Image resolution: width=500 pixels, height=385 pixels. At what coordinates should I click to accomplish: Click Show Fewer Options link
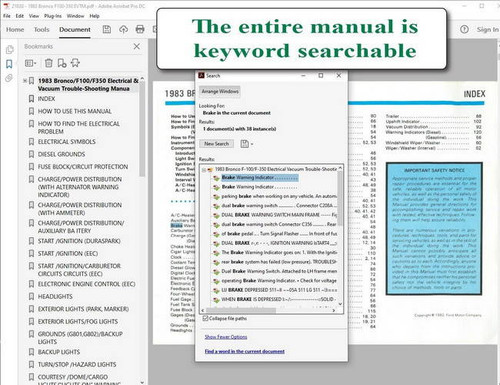(x=226, y=337)
